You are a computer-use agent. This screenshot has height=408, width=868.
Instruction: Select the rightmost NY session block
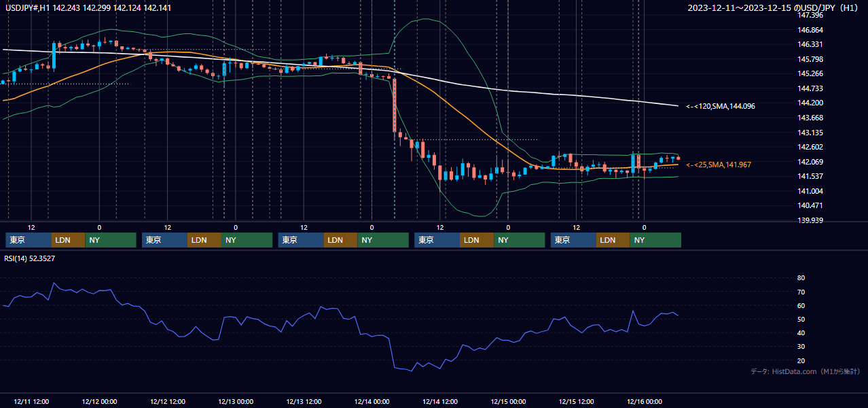655,240
